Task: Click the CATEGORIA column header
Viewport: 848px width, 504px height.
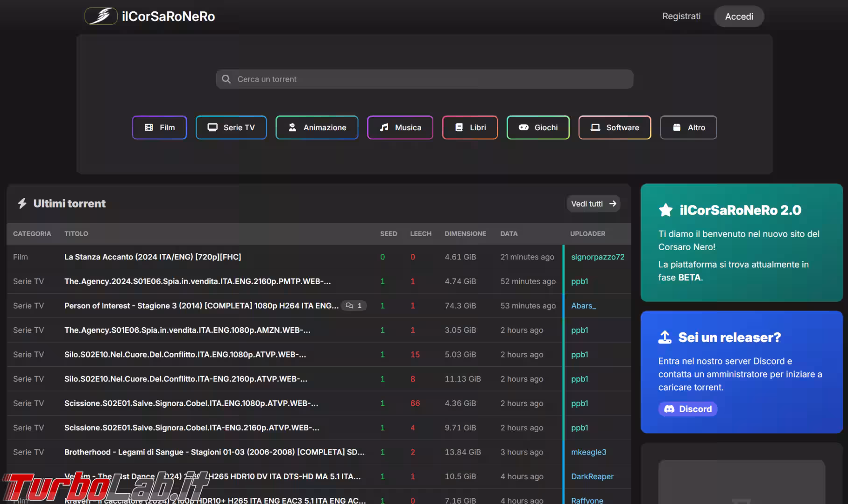Action: (x=32, y=234)
